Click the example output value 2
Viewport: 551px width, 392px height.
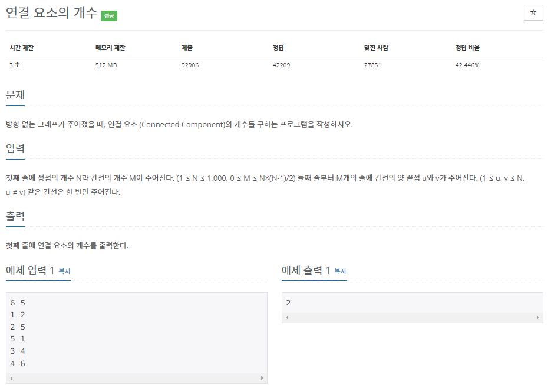click(288, 303)
